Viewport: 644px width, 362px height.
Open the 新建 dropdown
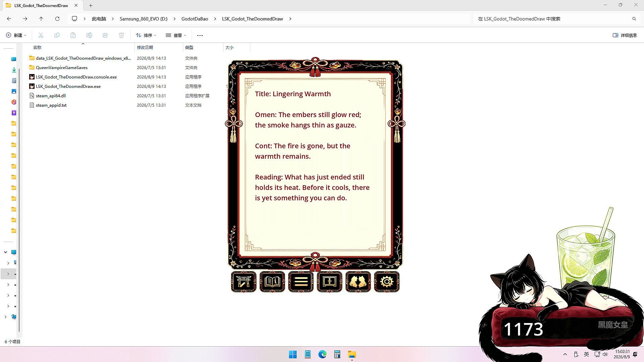(16, 35)
